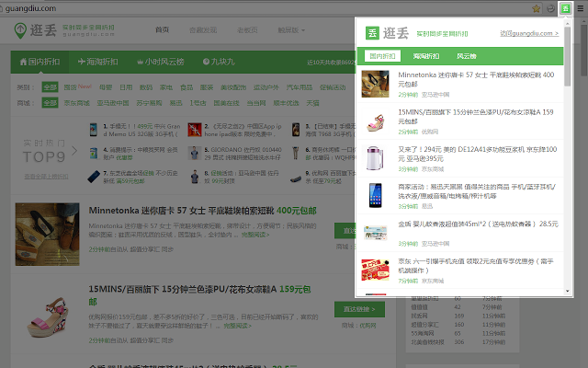Click the large 15MINS sandal image on the page
The height and width of the screenshot is (368, 588).
(x=48, y=317)
